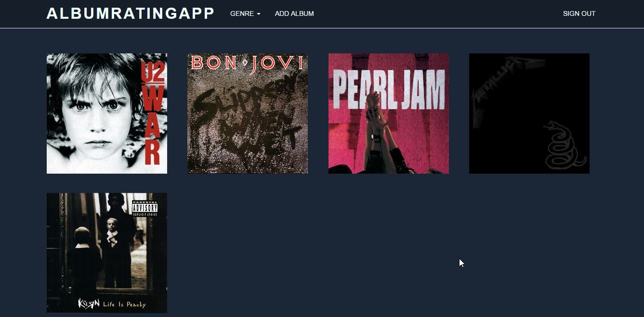Click the Parental Advisory label on Korn cover
The width and height of the screenshot is (644, 317).
[145, 208]
